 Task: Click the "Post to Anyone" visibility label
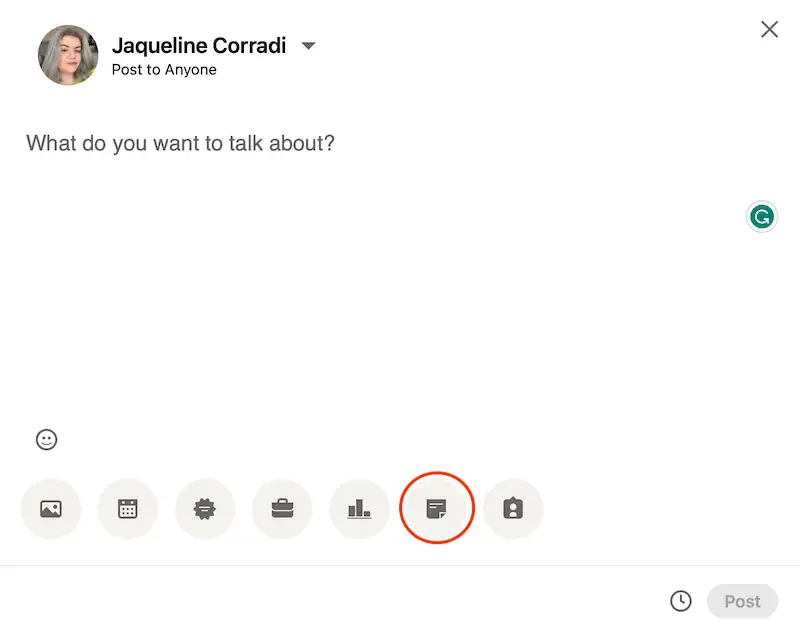[x=164, y=70]
